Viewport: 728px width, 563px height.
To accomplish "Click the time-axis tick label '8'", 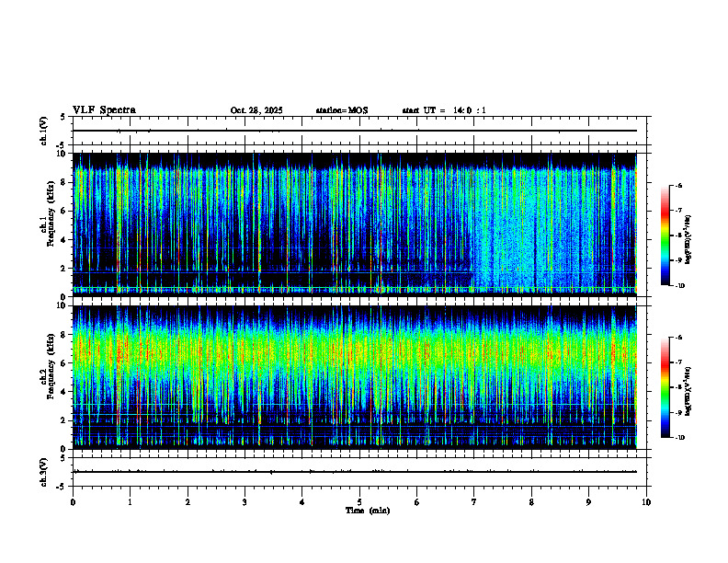I will pos(531,502).
